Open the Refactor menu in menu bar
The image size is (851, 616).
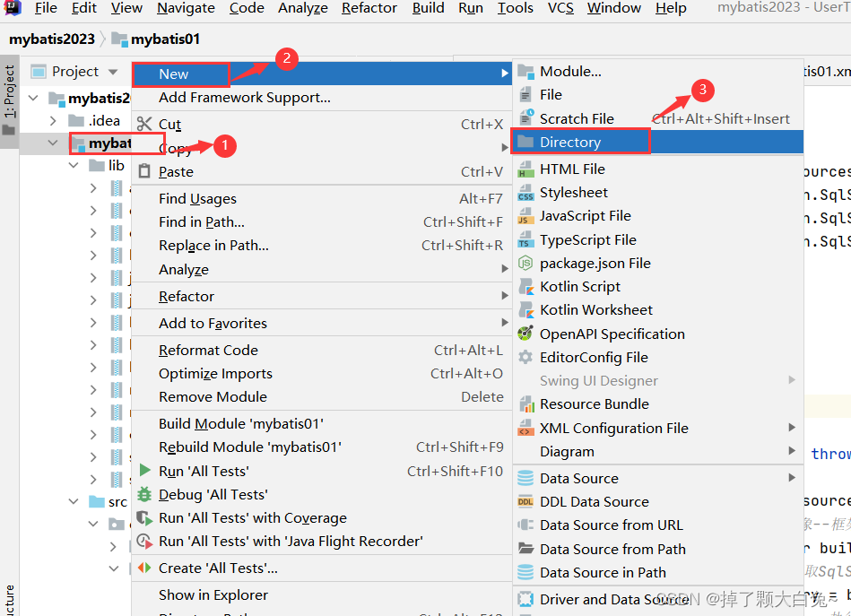click(369, 8)
